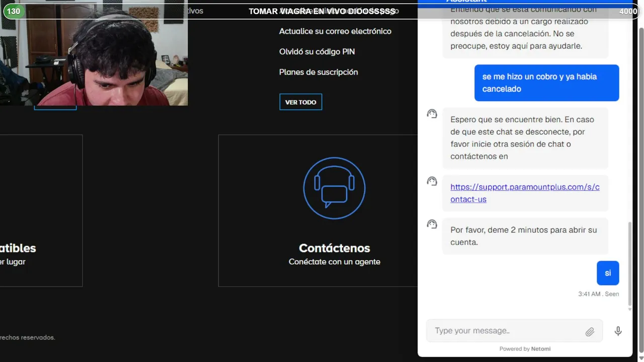
Task: Click the 'Powered by Netomi' footer link
Action: pyautogui.click(x=525, y=349)
